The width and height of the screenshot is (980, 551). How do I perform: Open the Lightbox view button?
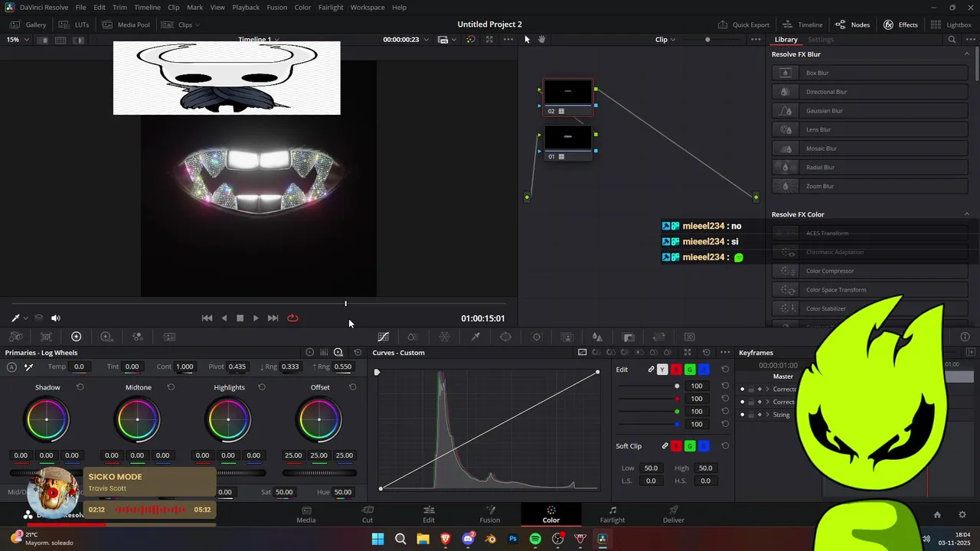[951, 24]
